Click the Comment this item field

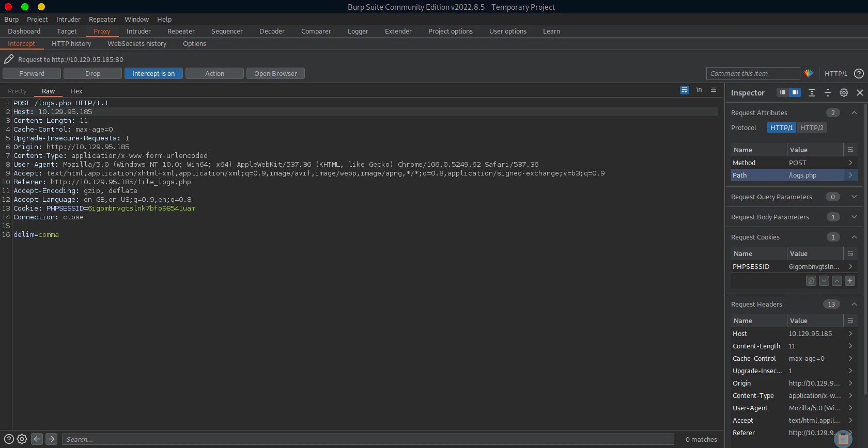click(x=753, y=73)
